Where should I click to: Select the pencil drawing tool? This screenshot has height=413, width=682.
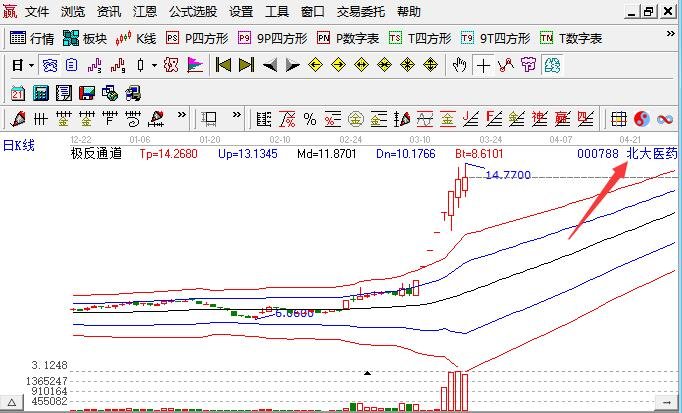(x=18, y=119)
